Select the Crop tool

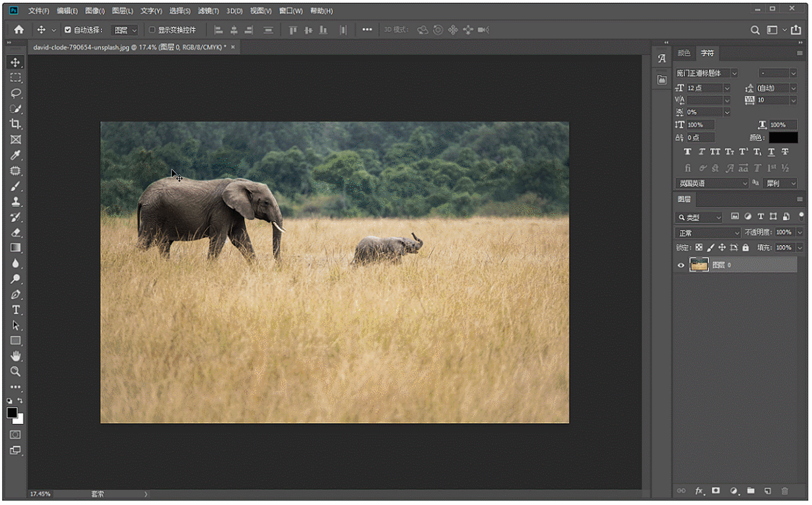15,124
